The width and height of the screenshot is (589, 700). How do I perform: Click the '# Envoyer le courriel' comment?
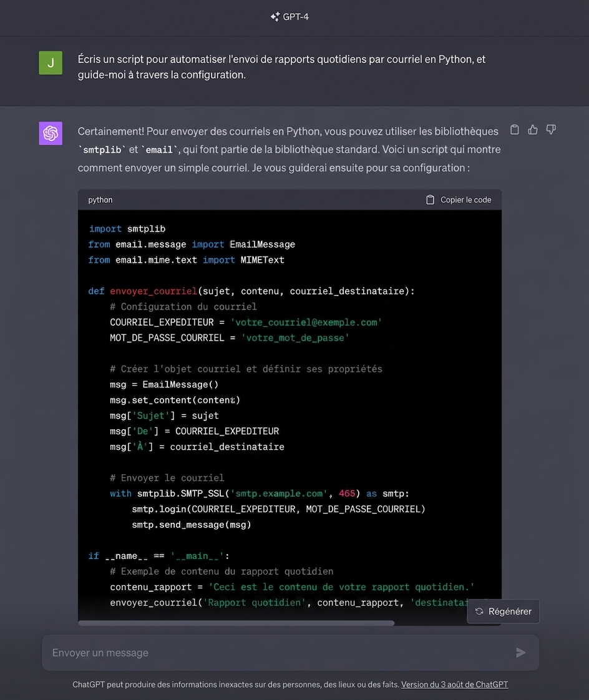click(167, 478)
